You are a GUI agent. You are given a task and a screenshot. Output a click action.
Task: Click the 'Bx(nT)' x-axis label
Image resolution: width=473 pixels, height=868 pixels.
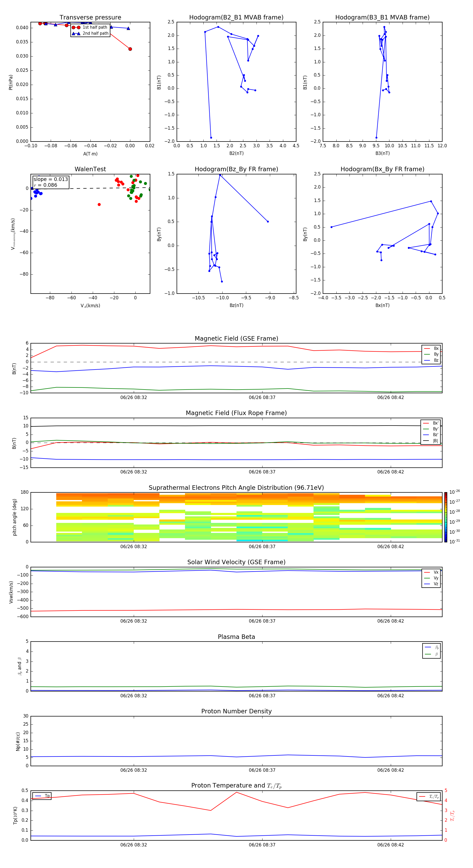pos(382,305)
